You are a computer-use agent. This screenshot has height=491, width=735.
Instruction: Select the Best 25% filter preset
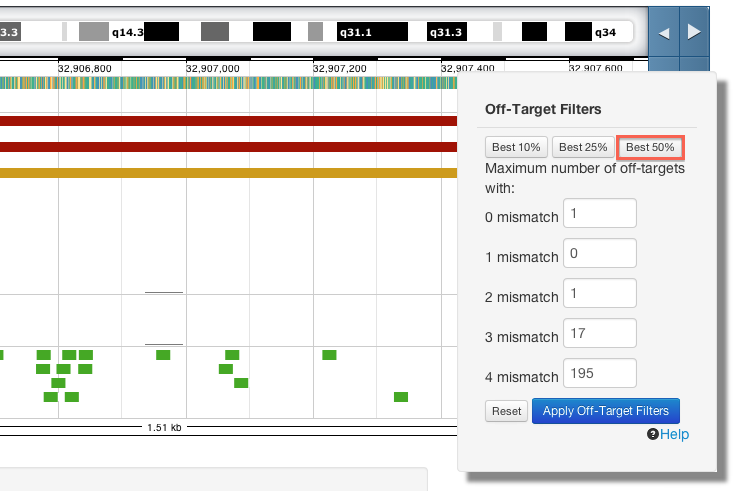pos(583,147)
